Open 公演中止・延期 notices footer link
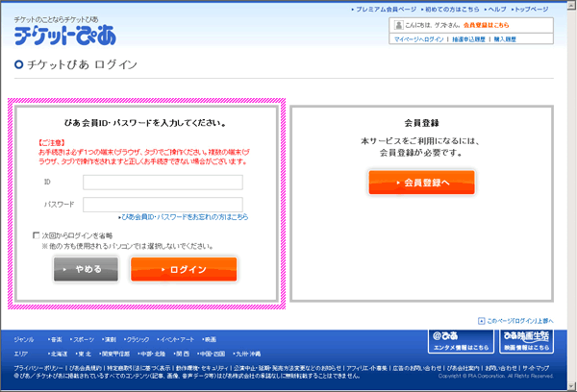 (x=288, y=368)
